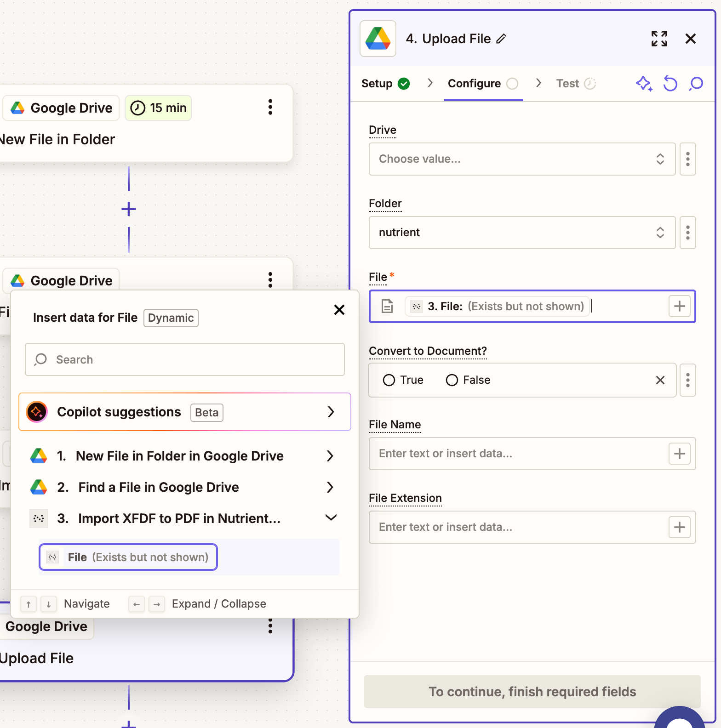The width and height of the screenshot is (721, 728).
Task: Switch to the Configure tab
Action: pyautogui.click(x=483, y=84)
